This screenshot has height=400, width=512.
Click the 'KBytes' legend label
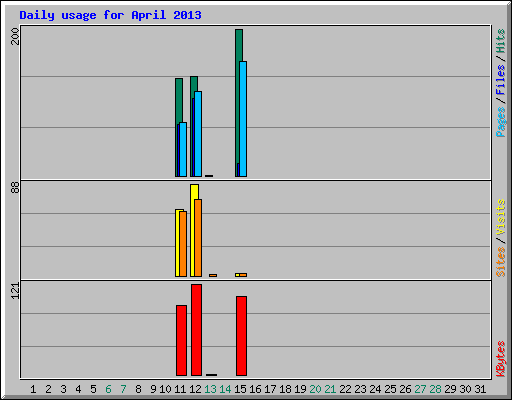pyautogui.click(x=501, y=359)
